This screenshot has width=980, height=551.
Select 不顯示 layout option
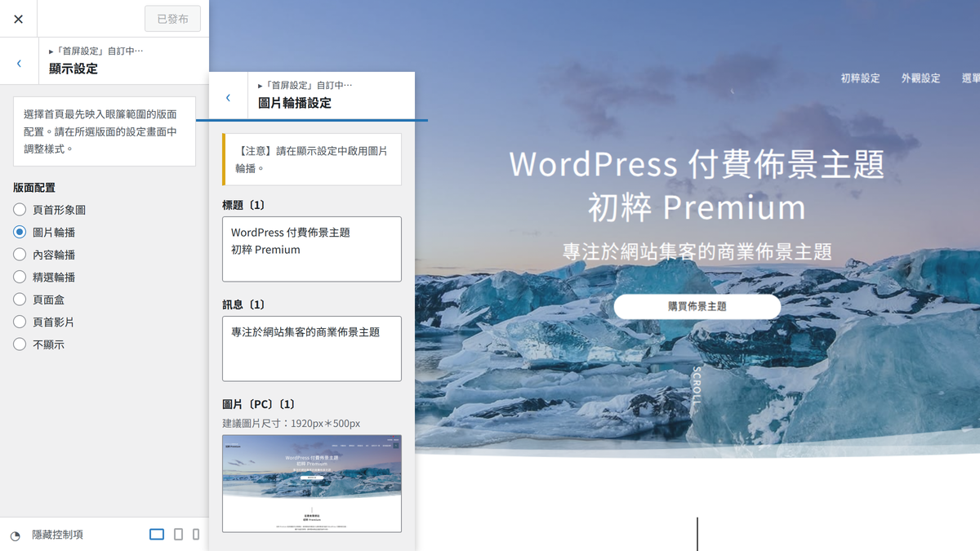tap(20, 344)
